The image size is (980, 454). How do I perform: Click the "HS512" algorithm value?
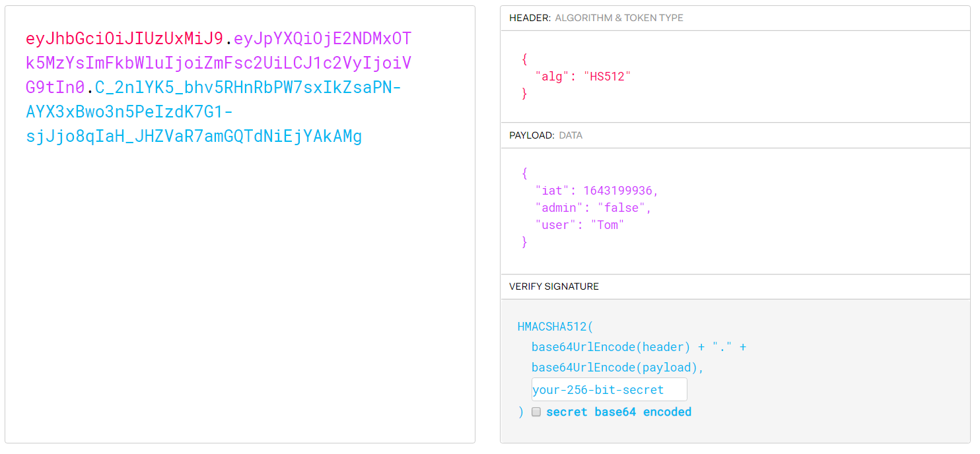606,76
